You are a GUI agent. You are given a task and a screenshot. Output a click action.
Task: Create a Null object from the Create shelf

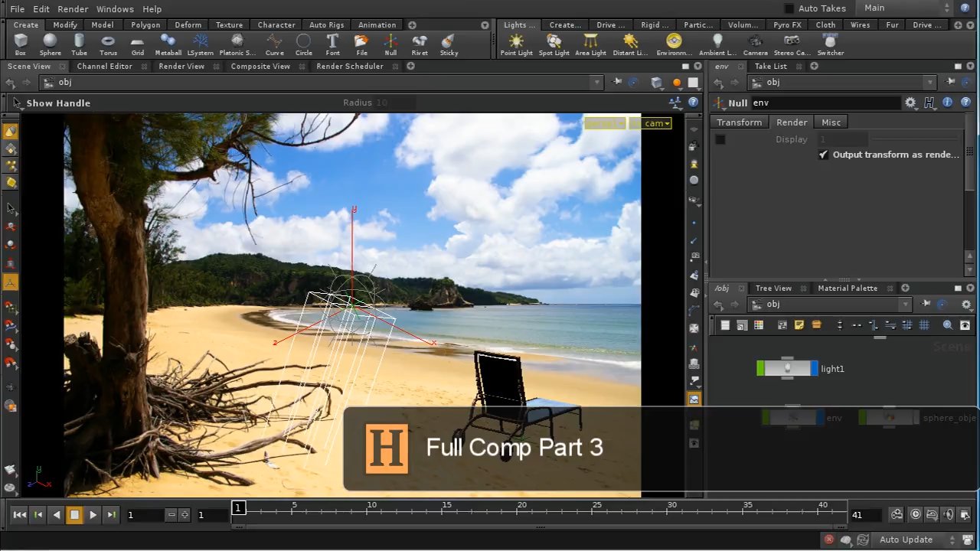390,44
